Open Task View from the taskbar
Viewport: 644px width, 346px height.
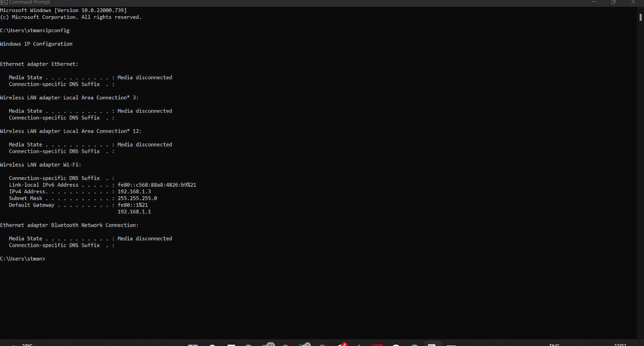click(x=231, y=345)
